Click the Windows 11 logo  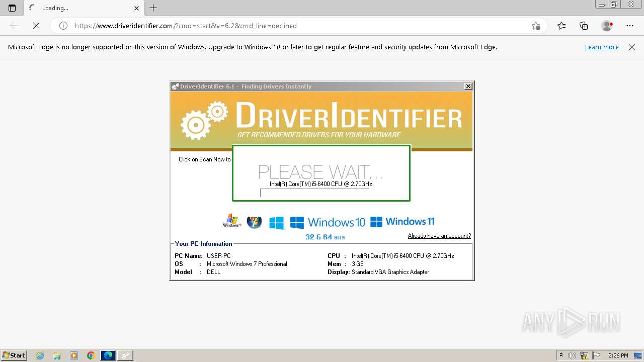click(402, 222)
